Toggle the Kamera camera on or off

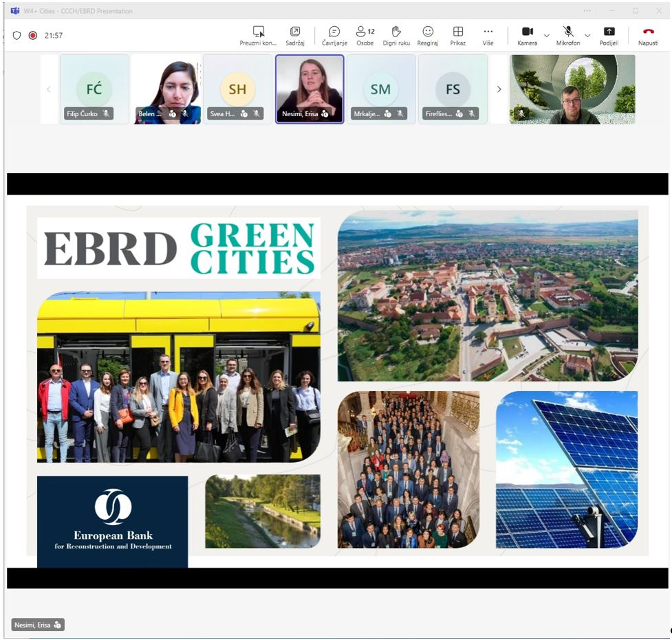pyautogui.click(x=527, y=32)
